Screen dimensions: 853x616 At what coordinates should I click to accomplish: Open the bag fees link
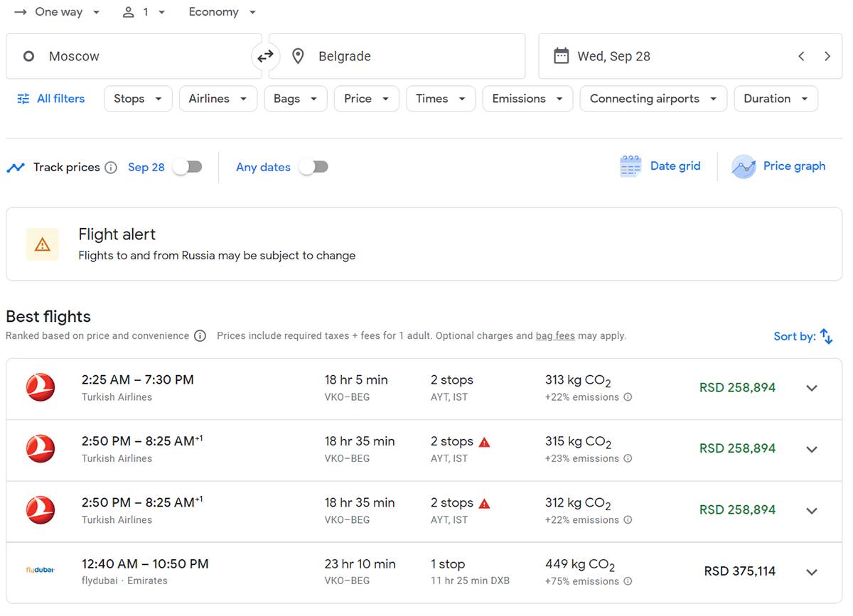555,336
